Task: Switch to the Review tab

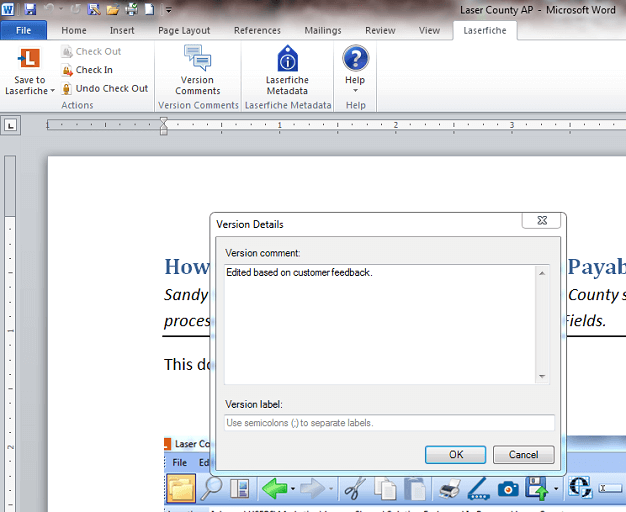Action: [x=380, y=30]
